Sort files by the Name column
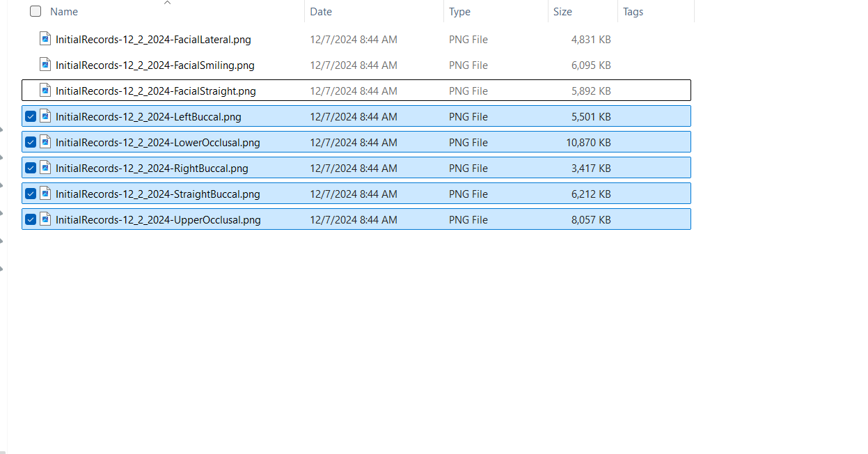 coord(64,12)
